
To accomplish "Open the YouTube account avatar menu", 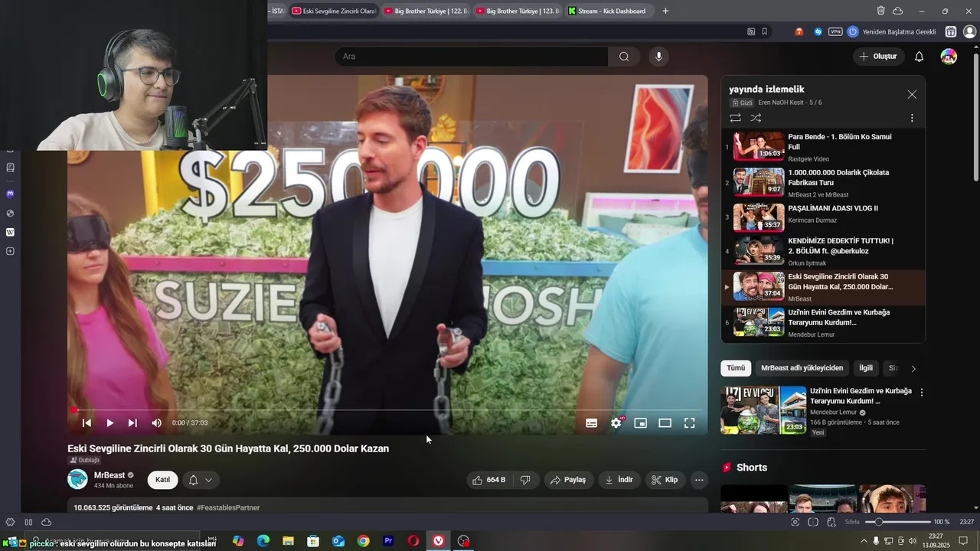I will (x=949, y=57).
